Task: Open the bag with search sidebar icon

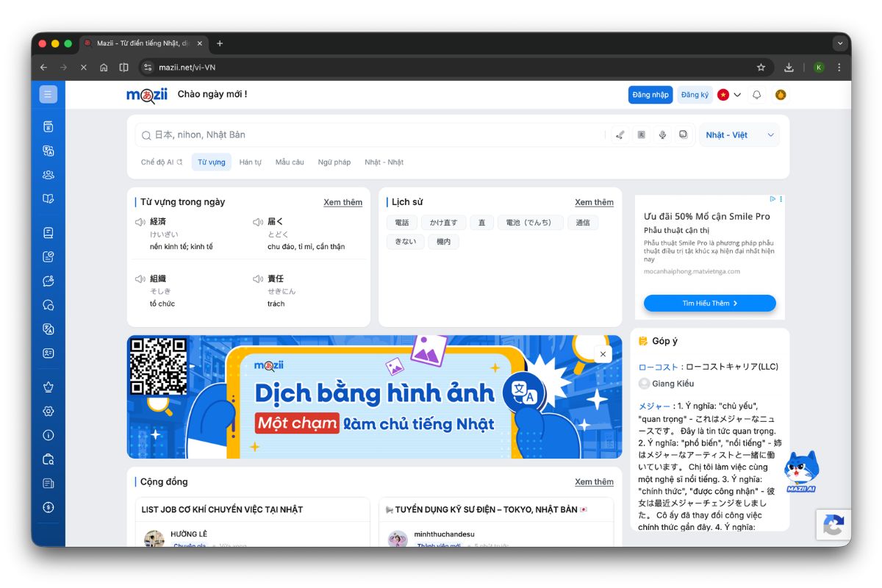Action: point(48,459)
